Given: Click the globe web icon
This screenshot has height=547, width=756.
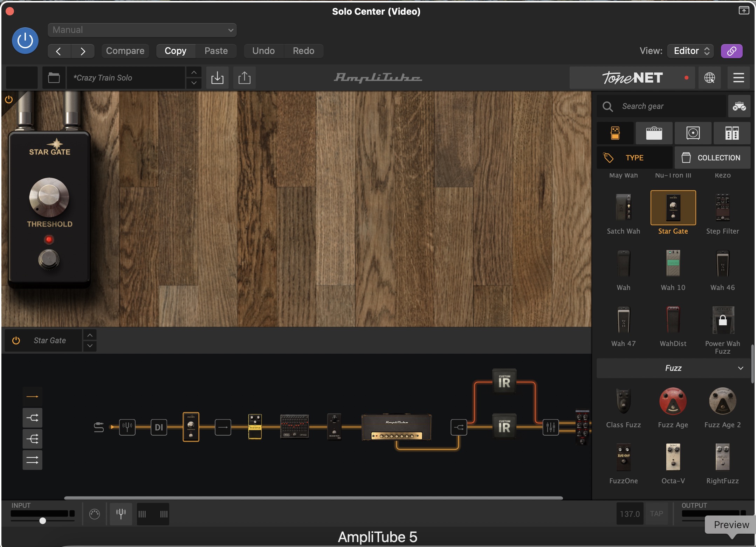Looking at the screenshot, I should coord(709,78).
